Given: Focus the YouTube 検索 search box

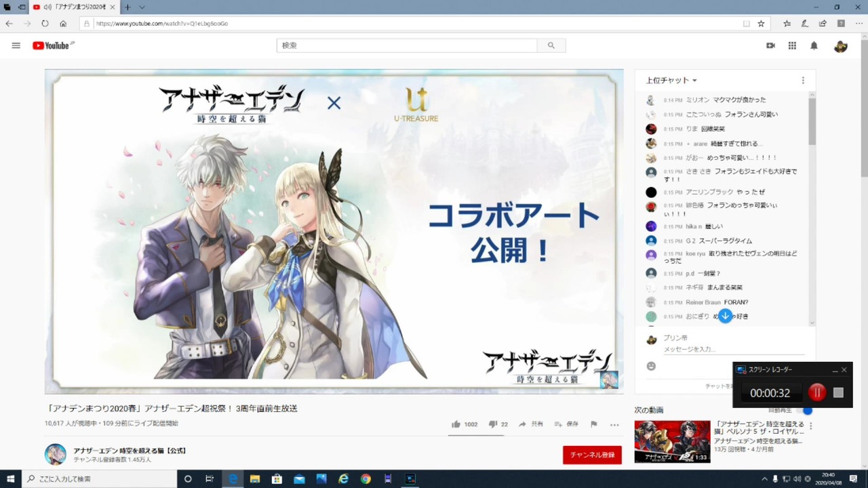Looking at the screenshot, I should 407,45.
